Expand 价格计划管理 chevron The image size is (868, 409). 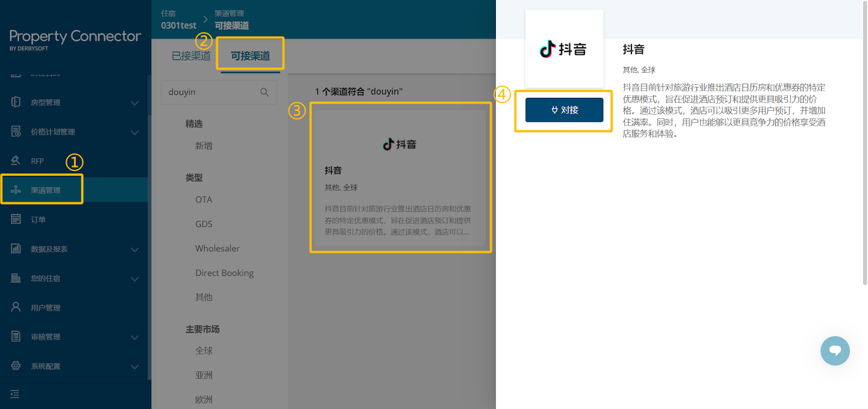coord(135,132)
